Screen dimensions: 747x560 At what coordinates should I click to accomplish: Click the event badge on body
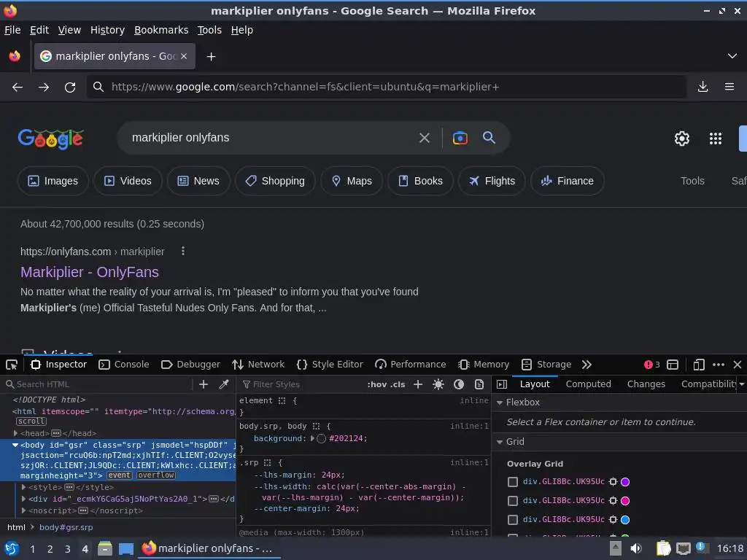(x=119, y=475)
